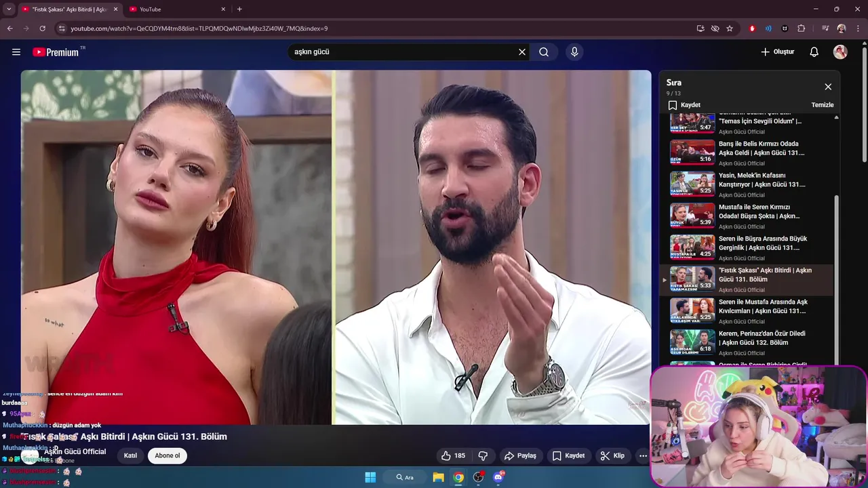Go back with browser back arrow
The image size is (868, 488).
9,28
